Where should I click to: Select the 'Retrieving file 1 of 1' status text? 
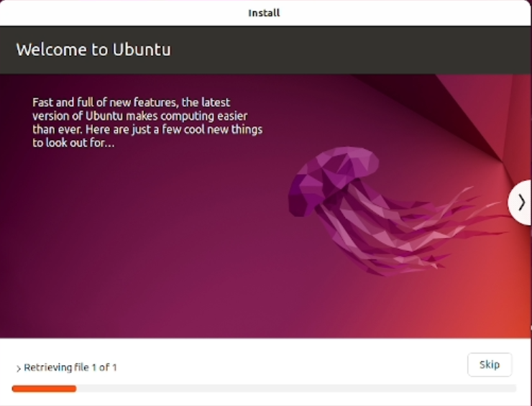[x=70, y=367]
